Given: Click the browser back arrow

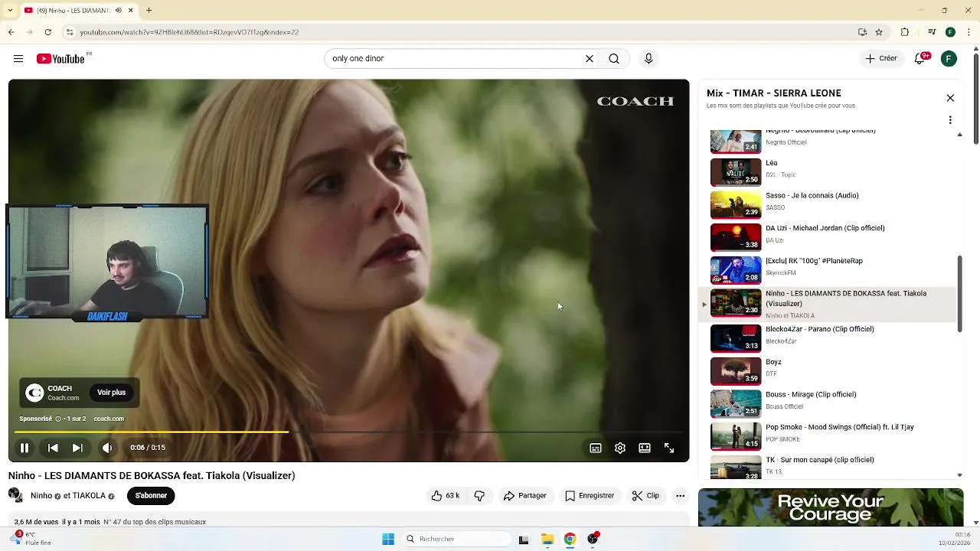Looking at the screenshot, I should 11,32.
